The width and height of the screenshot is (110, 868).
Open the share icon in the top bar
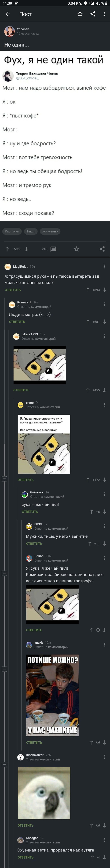[93, 14]
